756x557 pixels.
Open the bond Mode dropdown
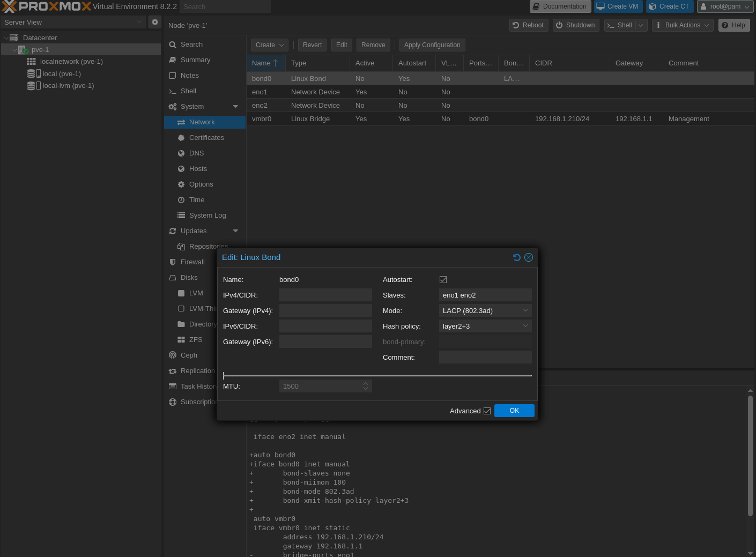525,311
